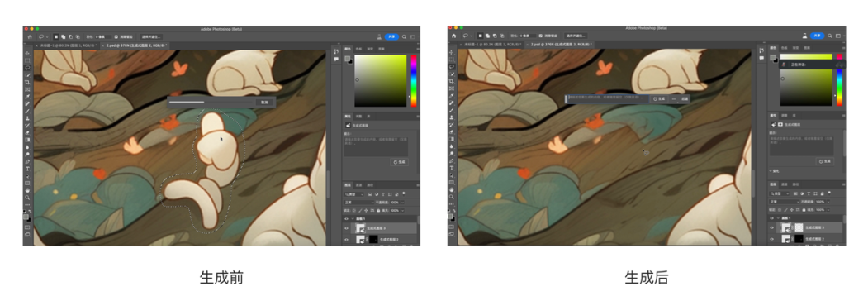Screen dimensions: 868x301
Task: Select the Hand tool in the 生成前 window
Action: coord(27,190)
